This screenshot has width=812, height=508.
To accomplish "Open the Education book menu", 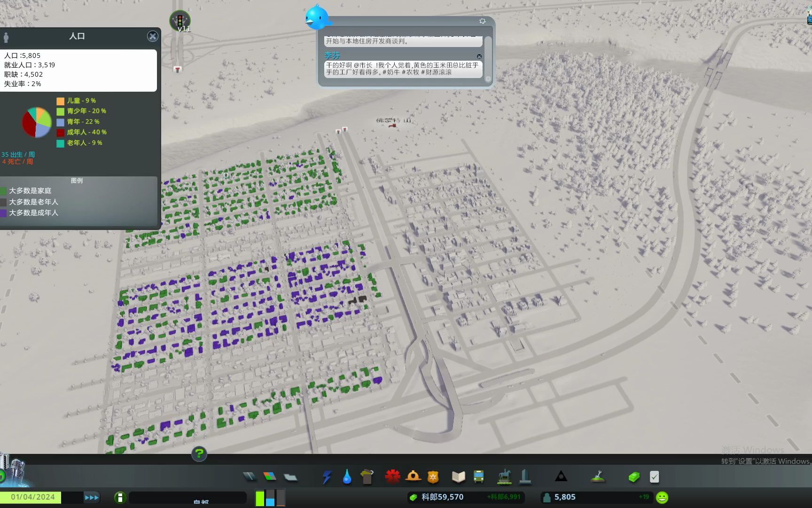I will click(458, 477).
